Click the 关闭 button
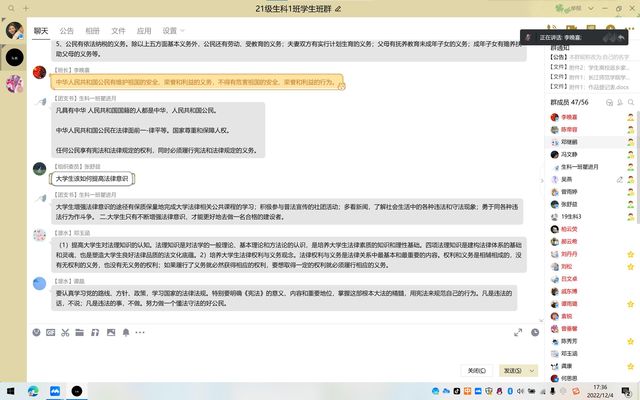The height and width of the screenshot is (400, 640). 476,370
